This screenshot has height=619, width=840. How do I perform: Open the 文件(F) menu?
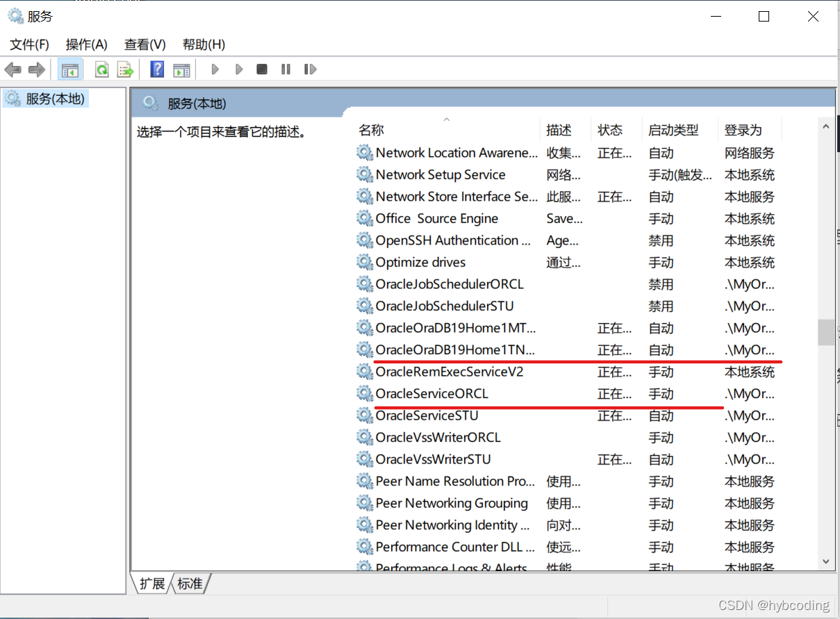[29, 44]
